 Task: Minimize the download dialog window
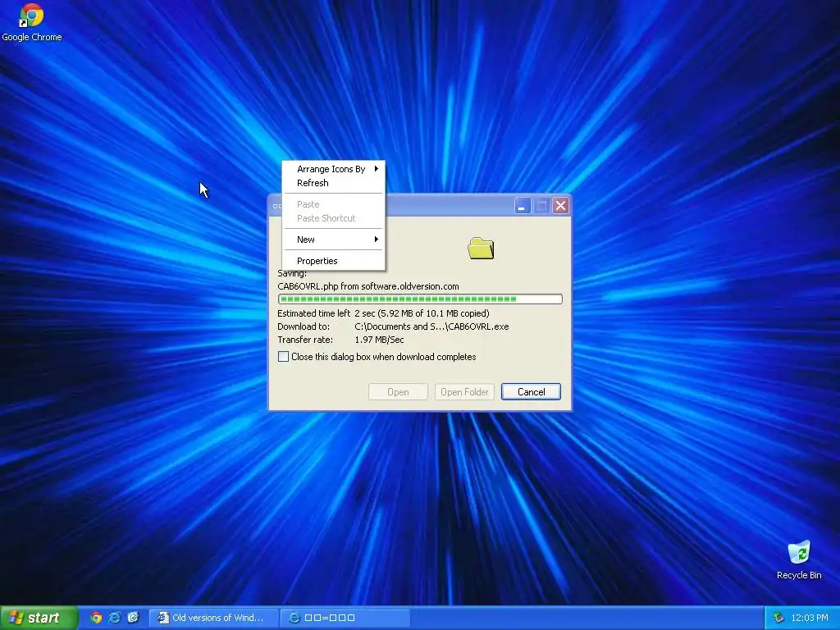pyautogui.click(x=523, y=206)
